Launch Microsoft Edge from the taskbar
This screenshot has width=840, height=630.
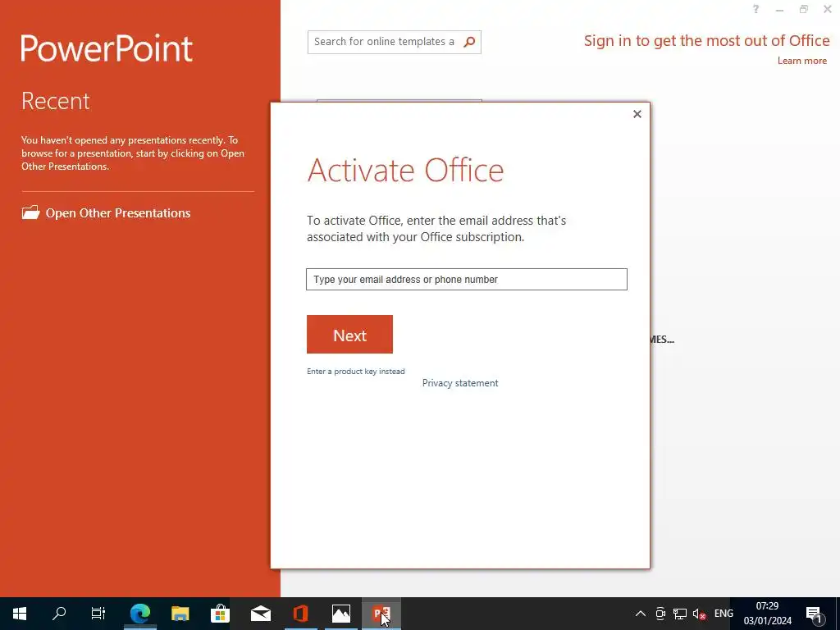point(139,614)
